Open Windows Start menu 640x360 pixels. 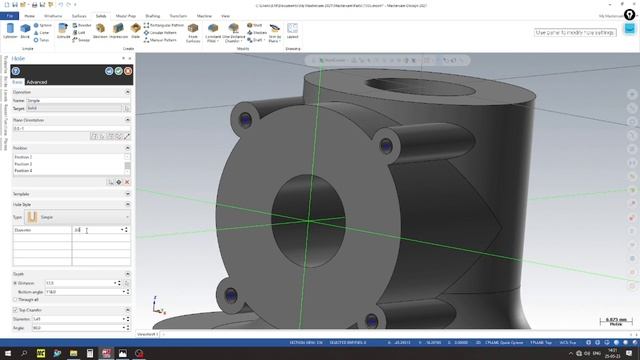coord(8,353)
